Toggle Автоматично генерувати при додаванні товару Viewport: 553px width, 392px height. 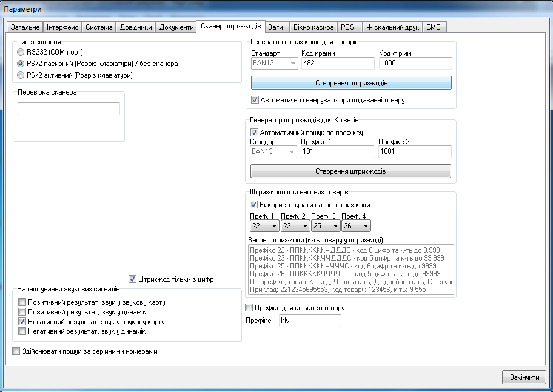point(255,99)
